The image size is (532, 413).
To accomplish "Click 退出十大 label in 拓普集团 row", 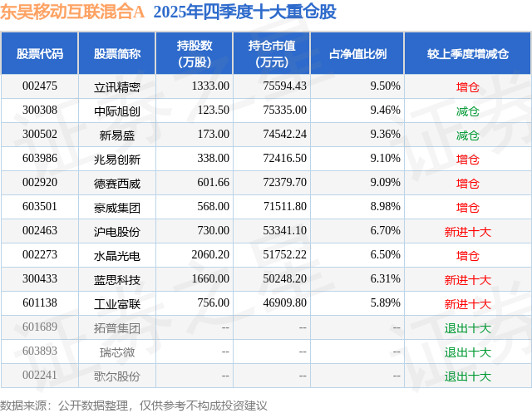I will [x=467, y=327].
